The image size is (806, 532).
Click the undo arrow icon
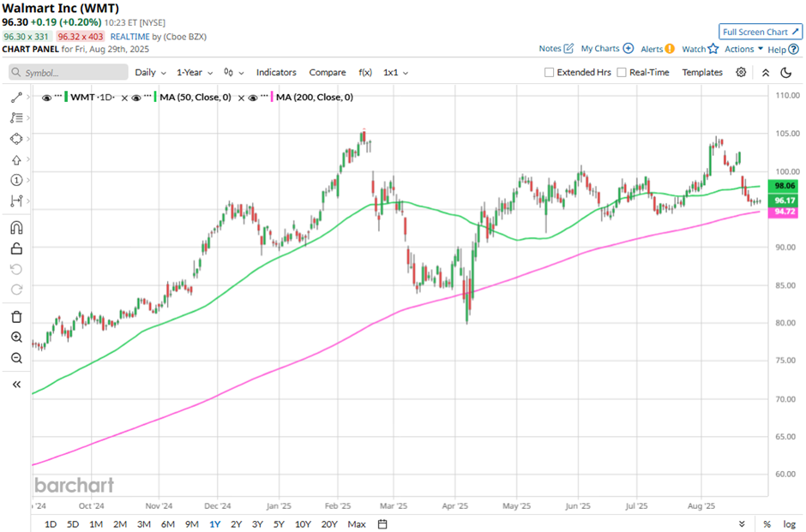point(16,270)
